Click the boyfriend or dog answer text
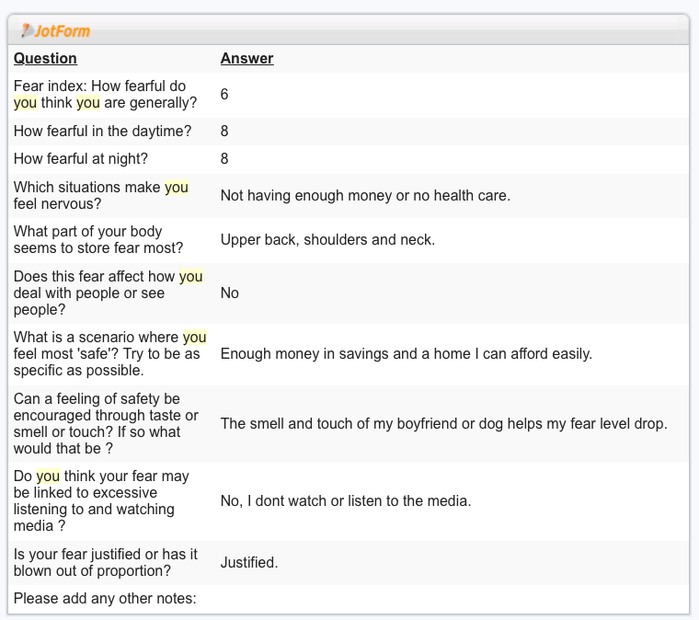Viewport: 699px width, 620px height. [444, 423]
